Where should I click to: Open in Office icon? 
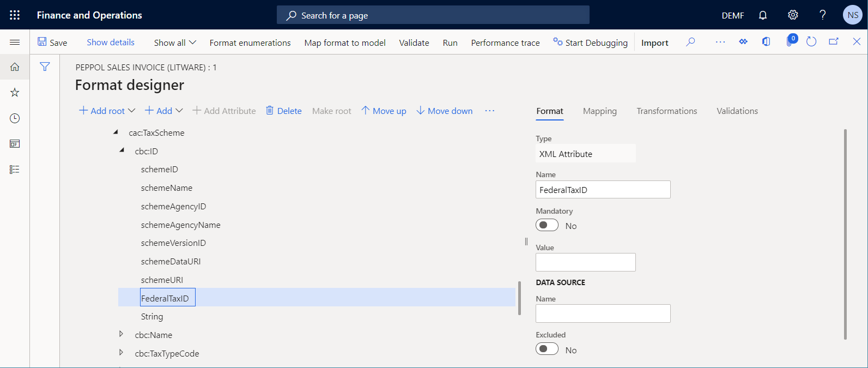click(x=766, y=42)
